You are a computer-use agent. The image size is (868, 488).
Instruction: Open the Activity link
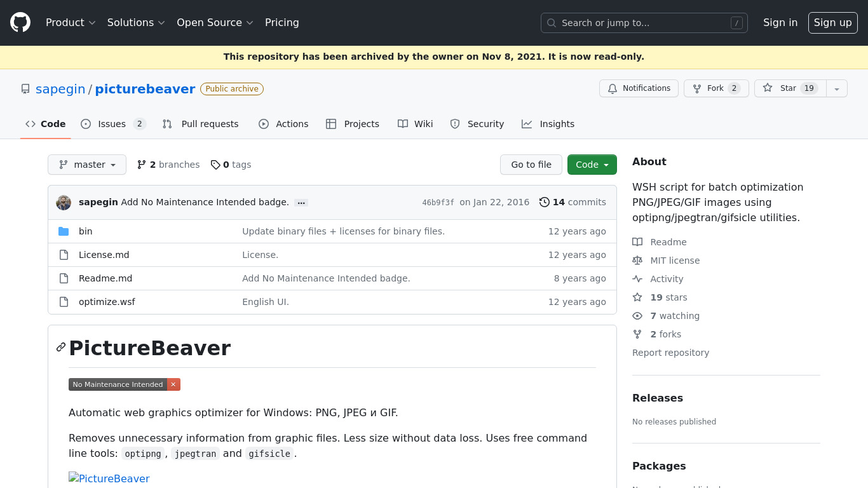[658, 279]
